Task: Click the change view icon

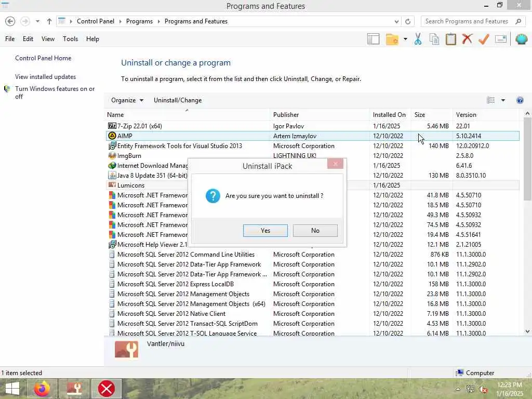Action: (490, 100)
